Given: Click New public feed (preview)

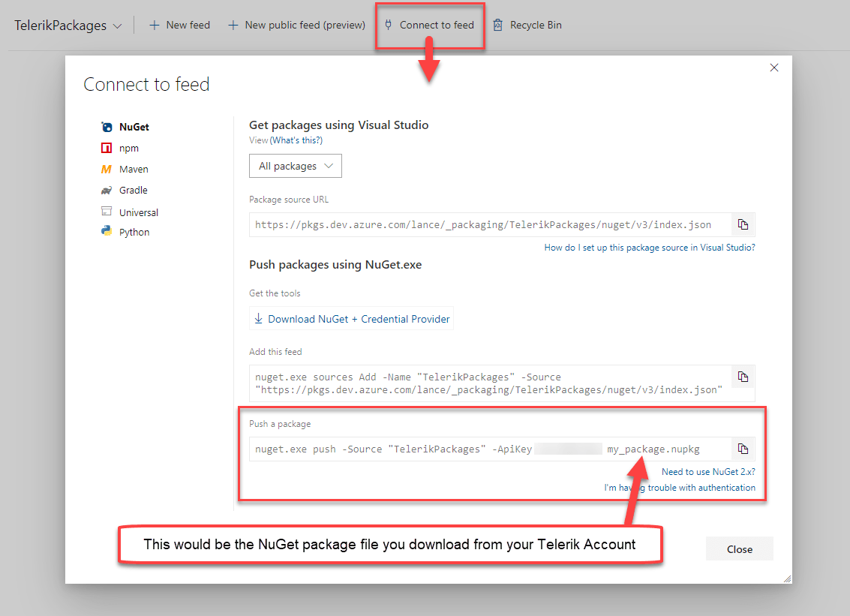Looking at the screenshot, I should click(x=296, y=25).
